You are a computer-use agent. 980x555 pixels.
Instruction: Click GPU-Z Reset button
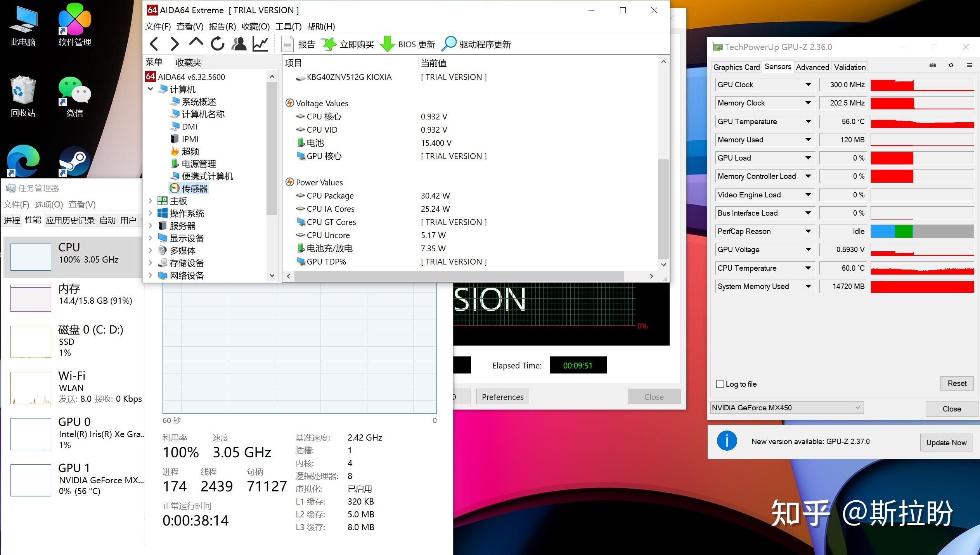[x=957, y=383]
